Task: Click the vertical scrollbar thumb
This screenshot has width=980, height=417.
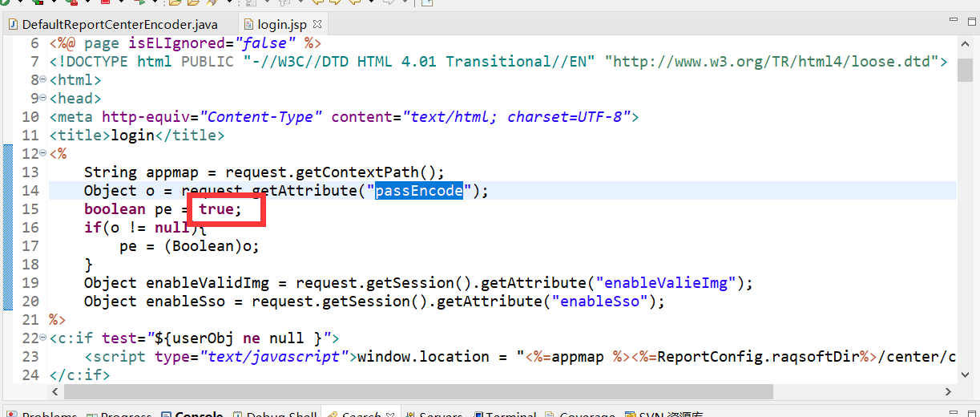Action: (x=966, y=69)
